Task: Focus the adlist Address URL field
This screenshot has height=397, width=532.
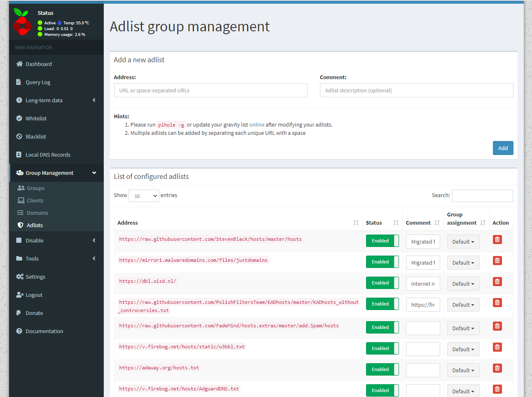Action: pos(211,90)
